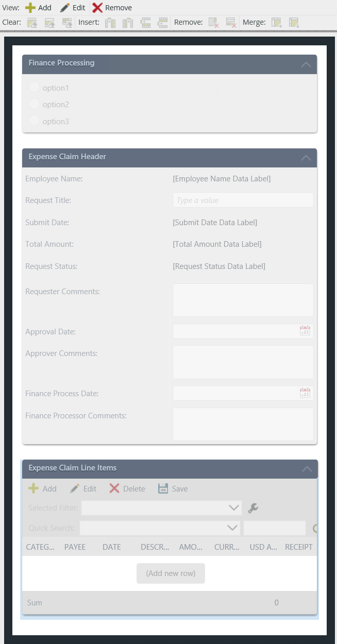Collapse the Finance Processing panel
337x644 pixels.
tap(307, 64)
